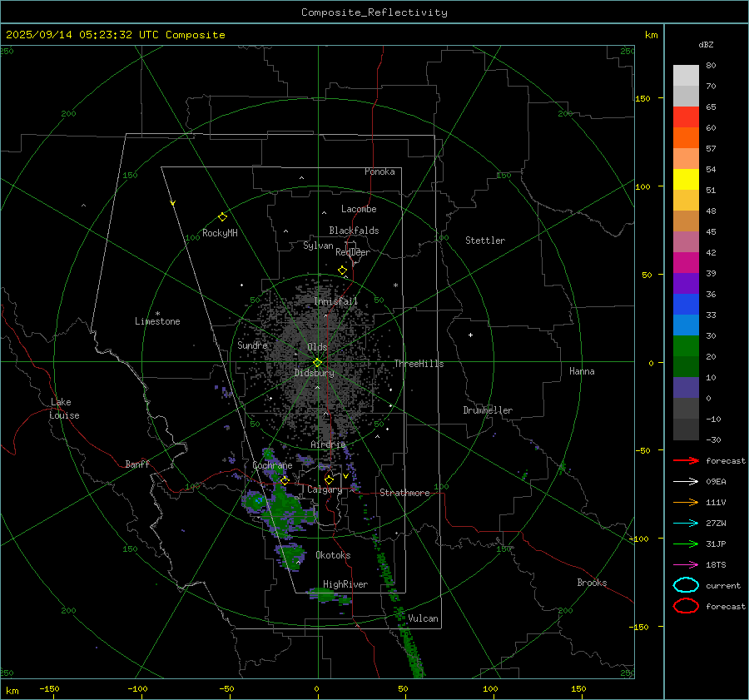The width and height of the screenshot is (749, 700).
Task: Click the white 09EA arrow legend icon
Action: click(x=686, y=482)
